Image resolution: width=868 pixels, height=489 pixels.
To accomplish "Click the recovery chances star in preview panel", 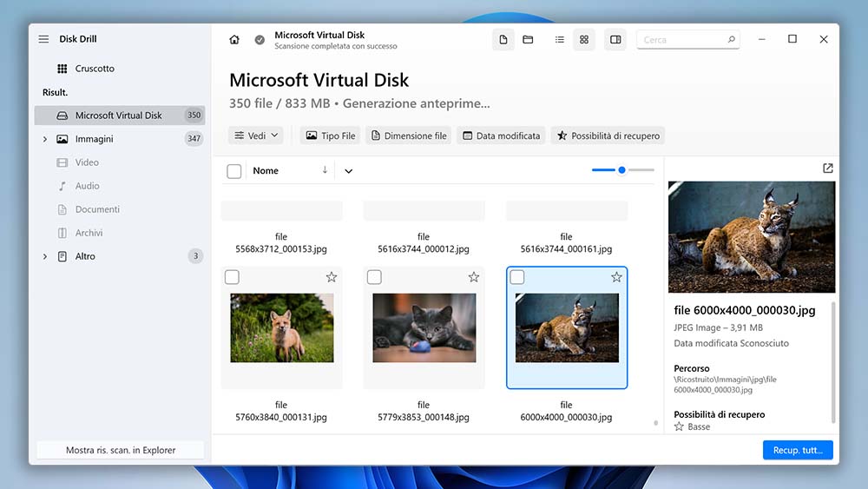I will [x=680, y=426].
